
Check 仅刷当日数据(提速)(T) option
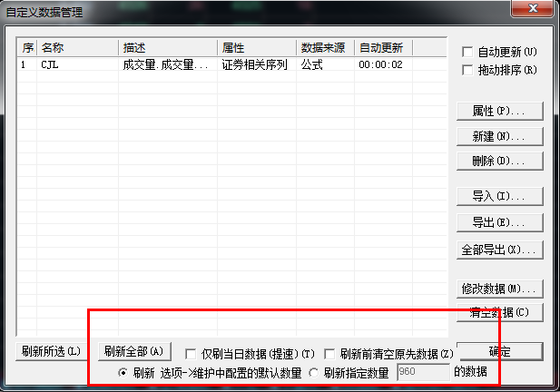(191, 354)
